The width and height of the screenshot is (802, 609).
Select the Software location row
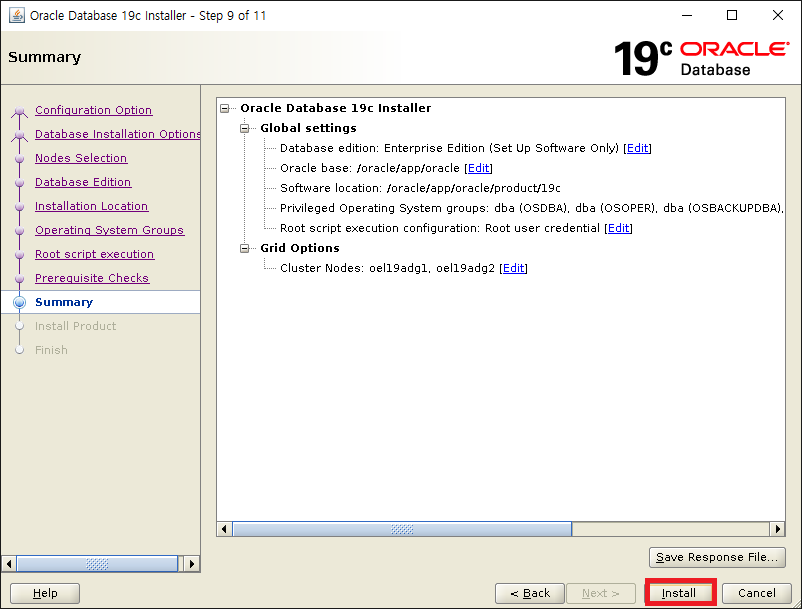coord(420,188)
